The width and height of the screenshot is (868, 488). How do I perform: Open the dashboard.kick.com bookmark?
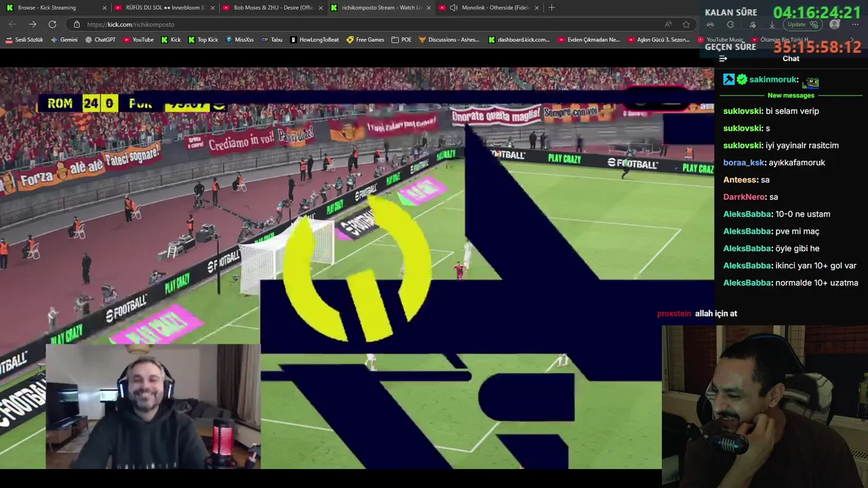(x=519, y=40)
